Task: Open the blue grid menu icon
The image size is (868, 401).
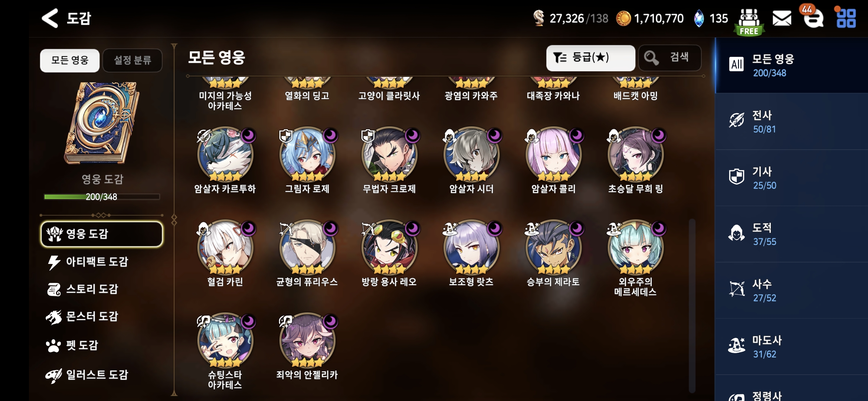Action: coord(846,19)
